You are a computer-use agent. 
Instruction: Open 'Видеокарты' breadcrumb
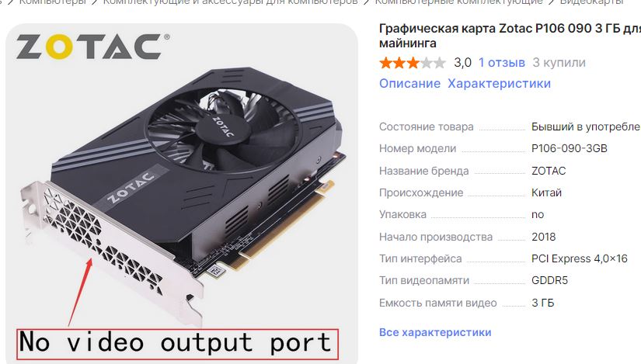point(591,2)
